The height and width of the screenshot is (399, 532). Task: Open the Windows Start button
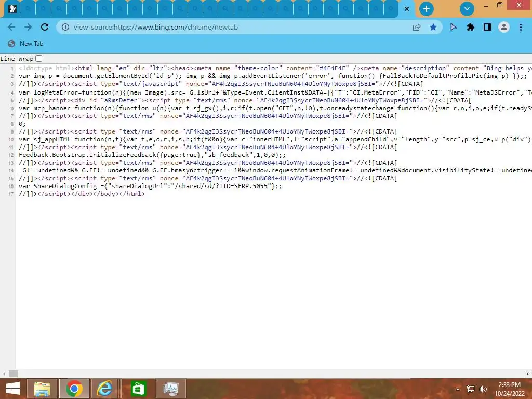(x=13, y=389)
